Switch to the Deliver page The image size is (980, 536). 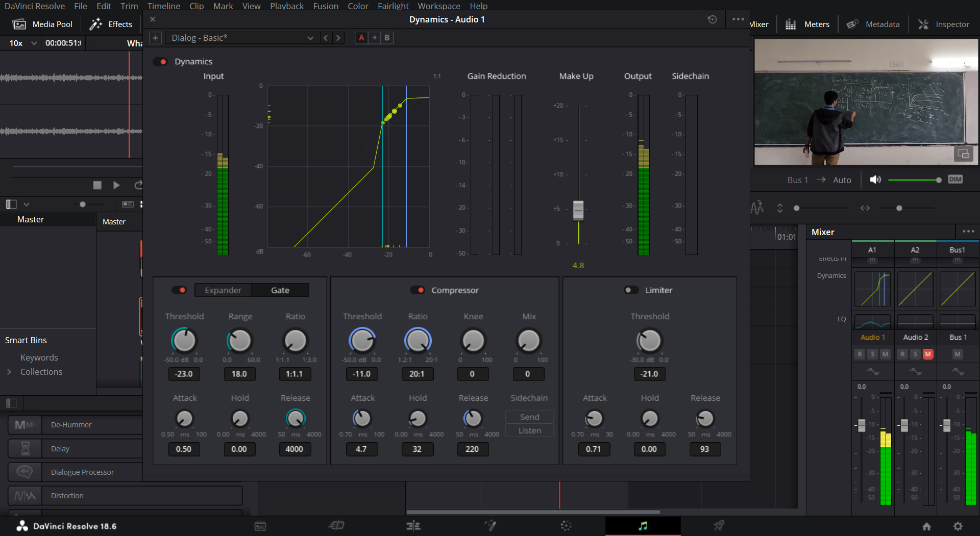pyautogui.click(x=719, y=526)
